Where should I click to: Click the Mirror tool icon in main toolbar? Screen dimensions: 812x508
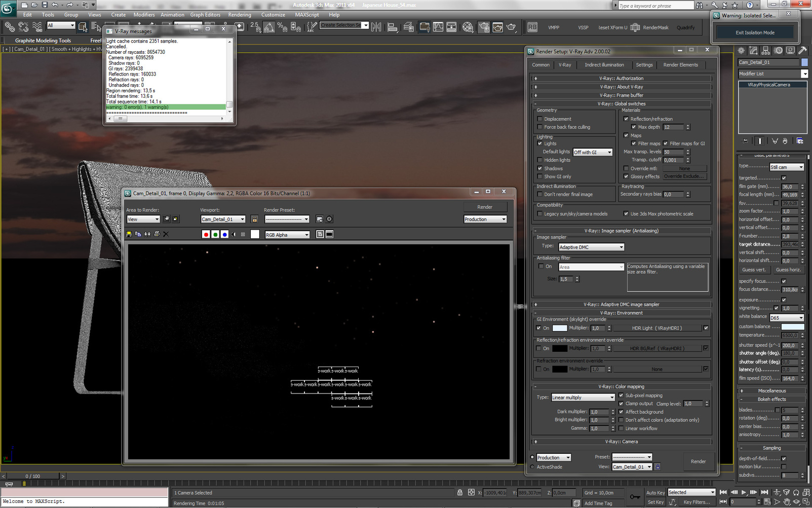(376, 27)
